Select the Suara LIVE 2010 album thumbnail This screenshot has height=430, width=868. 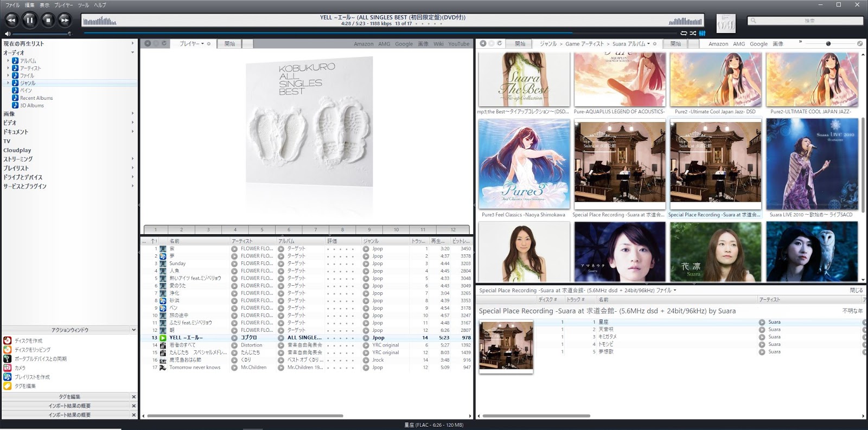pos(812,164)
